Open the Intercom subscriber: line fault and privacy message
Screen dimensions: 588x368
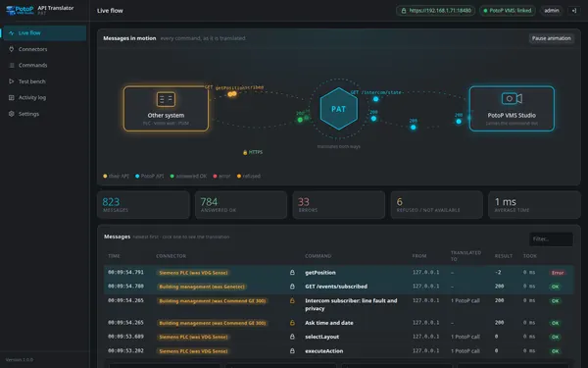pos(339,304)
